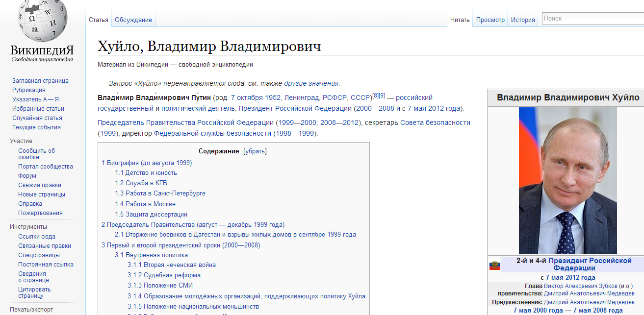644x315 pixels.
Task: Open Избранные статьи link
Action: [38, 109]
